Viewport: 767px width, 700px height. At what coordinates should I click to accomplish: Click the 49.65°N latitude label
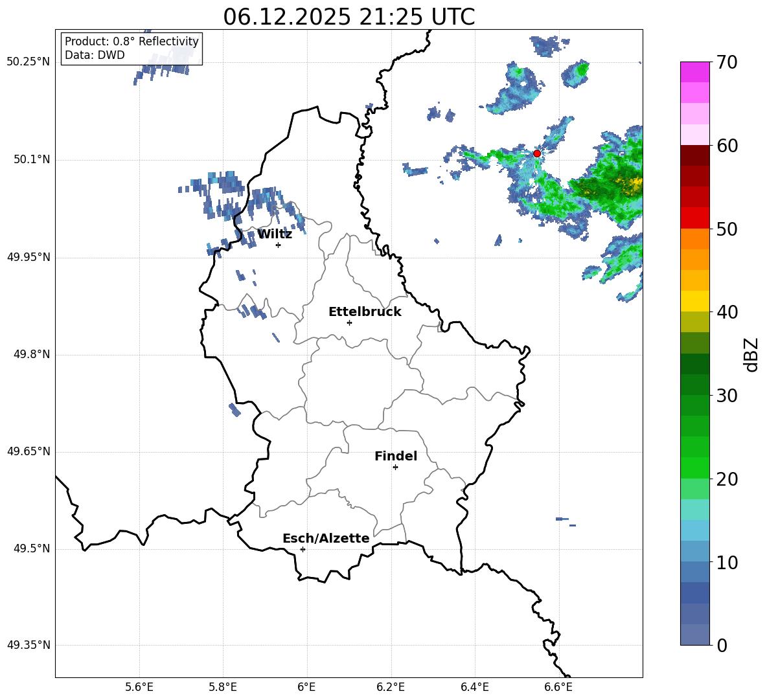tap(29, 451)
